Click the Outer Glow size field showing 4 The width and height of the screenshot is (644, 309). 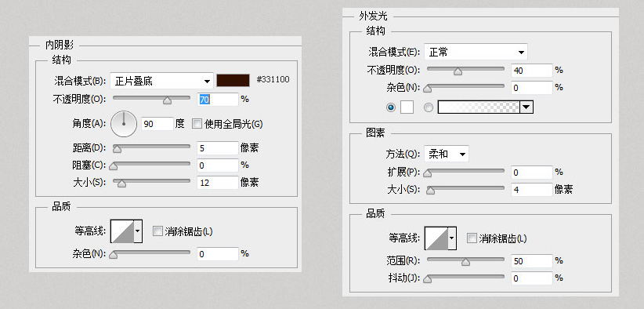point(532,190)
